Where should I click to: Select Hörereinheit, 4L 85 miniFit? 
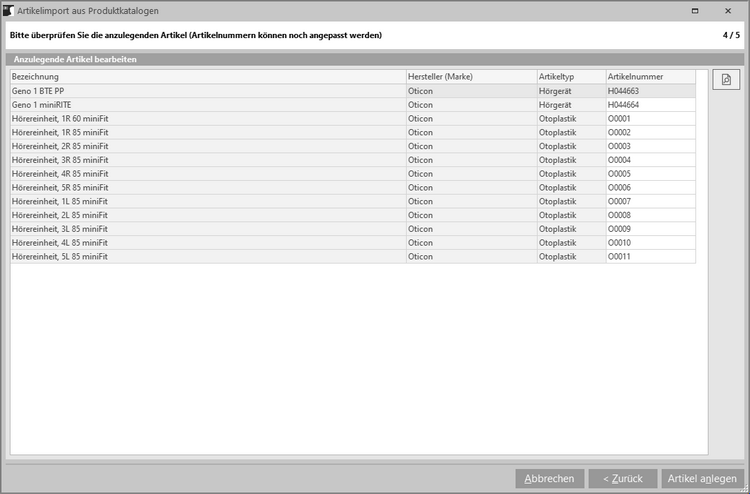click(353, 243)
